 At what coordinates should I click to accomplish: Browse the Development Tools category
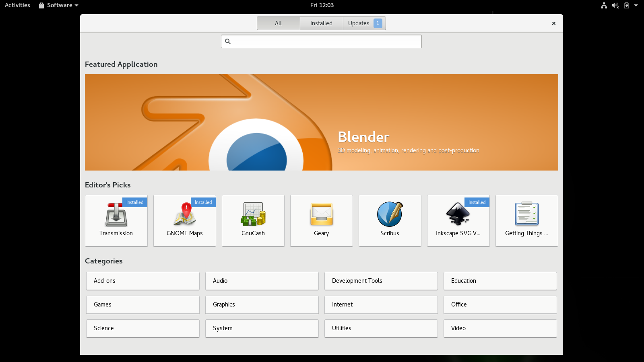coord(381,281)
